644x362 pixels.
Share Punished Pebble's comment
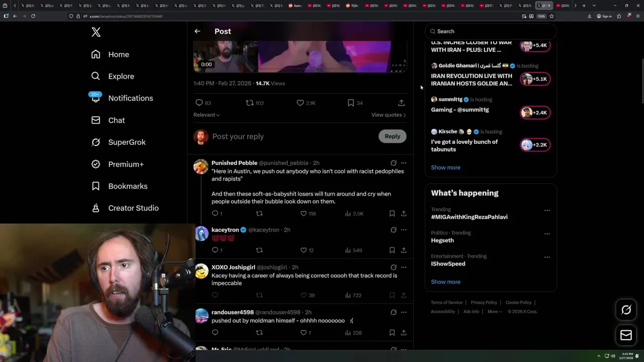[404, 214]
